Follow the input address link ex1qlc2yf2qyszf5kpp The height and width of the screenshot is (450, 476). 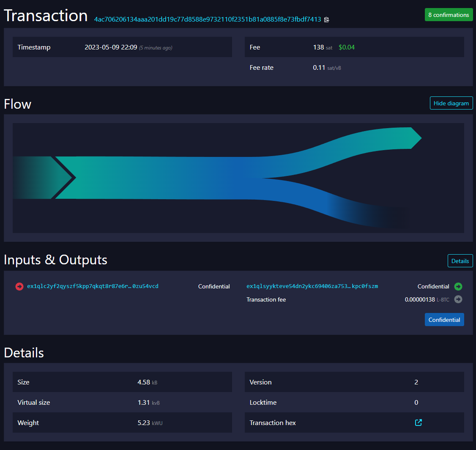92,286
